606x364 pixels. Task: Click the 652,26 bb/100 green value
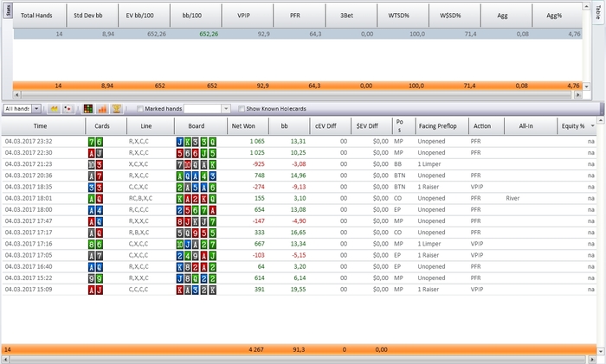[209, 34]
